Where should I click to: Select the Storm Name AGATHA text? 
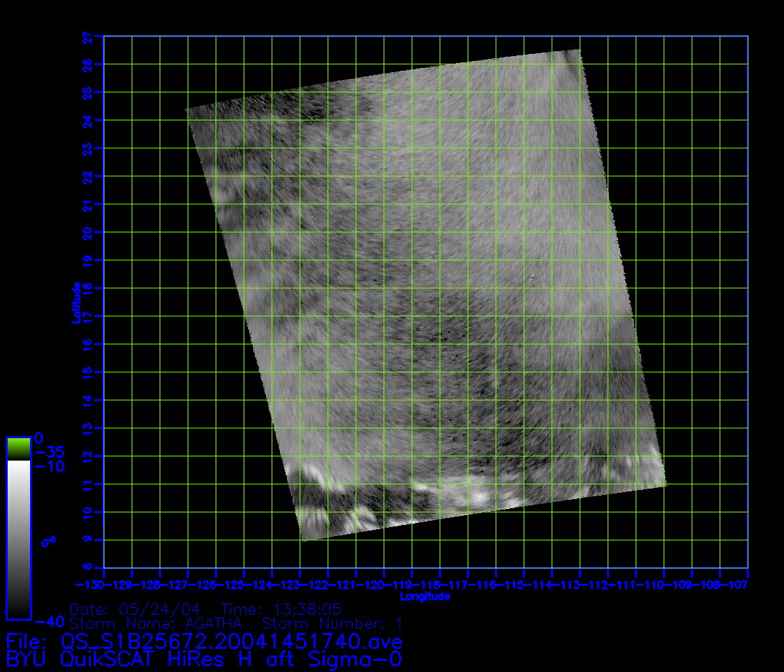point(156,623)
